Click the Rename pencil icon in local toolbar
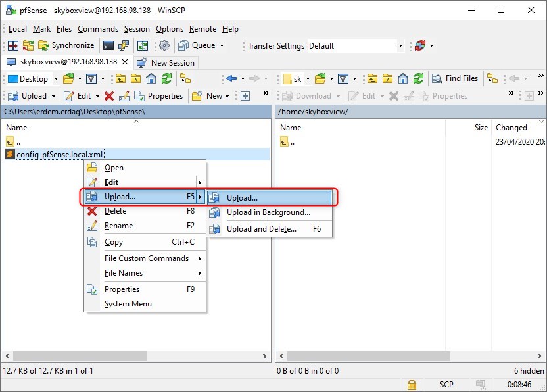The height and width of the screenshot is (392, 547). 124,96
